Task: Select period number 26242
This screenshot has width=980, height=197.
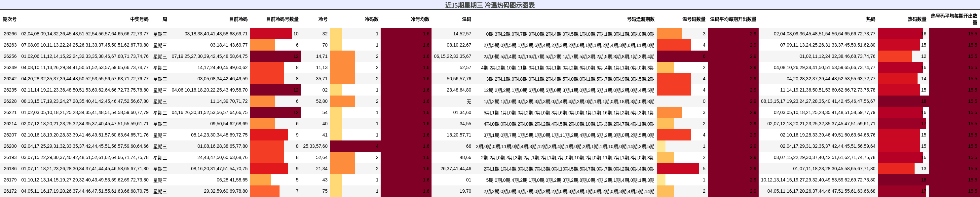Action: coord(10,79)
